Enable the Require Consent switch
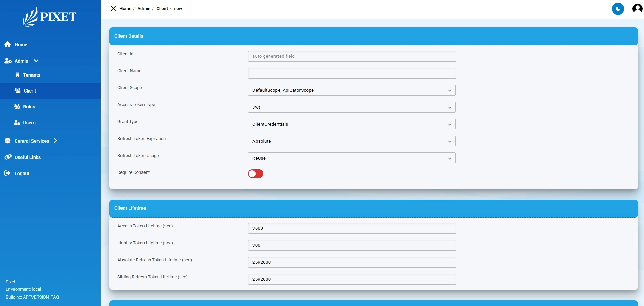Image resolution: width=644 pixels, height=306 pixels. pos(256,174)
